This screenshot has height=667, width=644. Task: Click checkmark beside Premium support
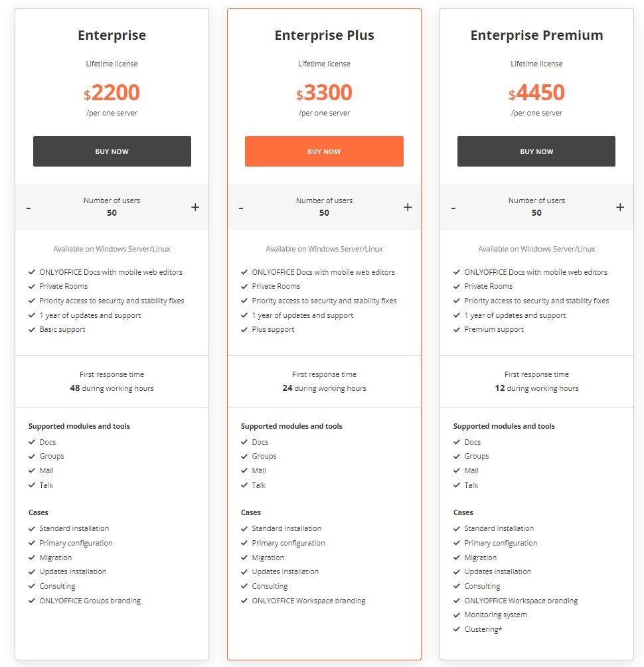tap(457, 329)
